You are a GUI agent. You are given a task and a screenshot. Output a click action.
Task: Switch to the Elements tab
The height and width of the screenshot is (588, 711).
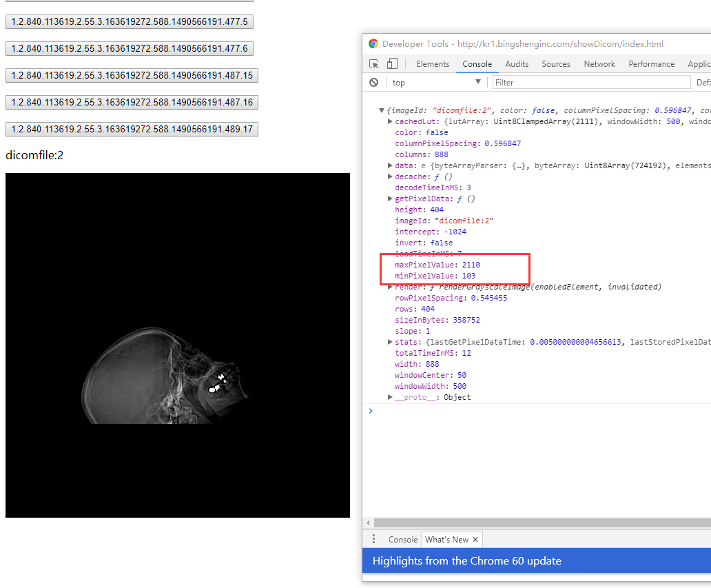pyautogui.click(x=433, y=63)
